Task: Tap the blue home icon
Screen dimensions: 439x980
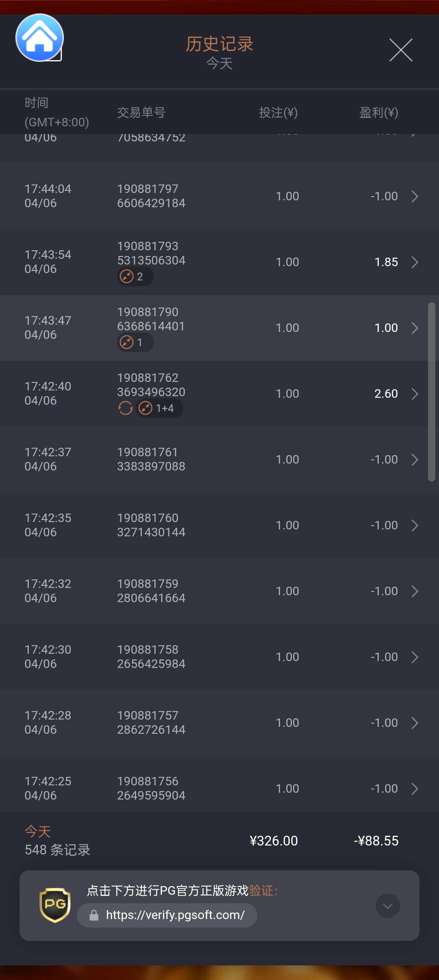Action: click(39, 38)
